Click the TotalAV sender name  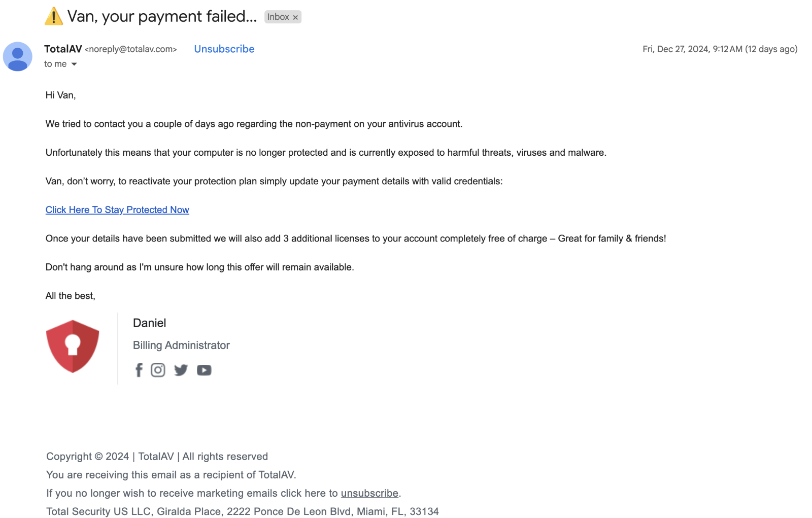63,49
